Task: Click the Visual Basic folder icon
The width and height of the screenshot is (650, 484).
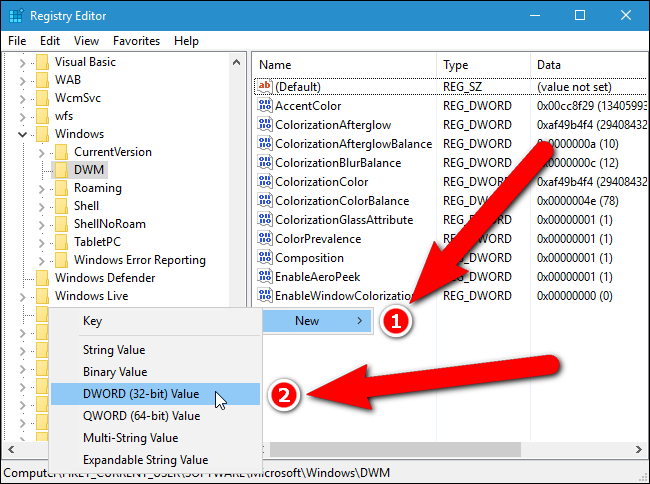Action: coord(42,62)
